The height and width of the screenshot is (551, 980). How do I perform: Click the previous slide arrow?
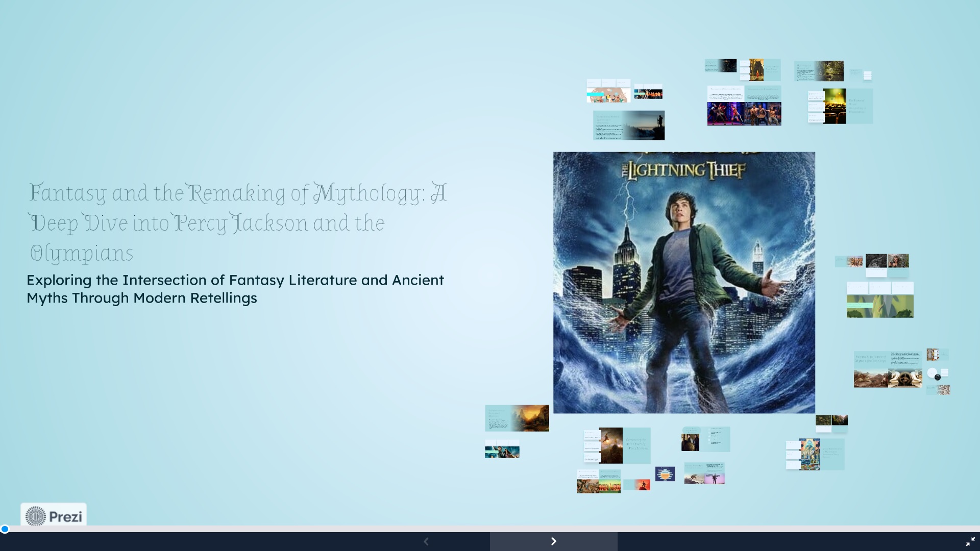pos(426,541)
